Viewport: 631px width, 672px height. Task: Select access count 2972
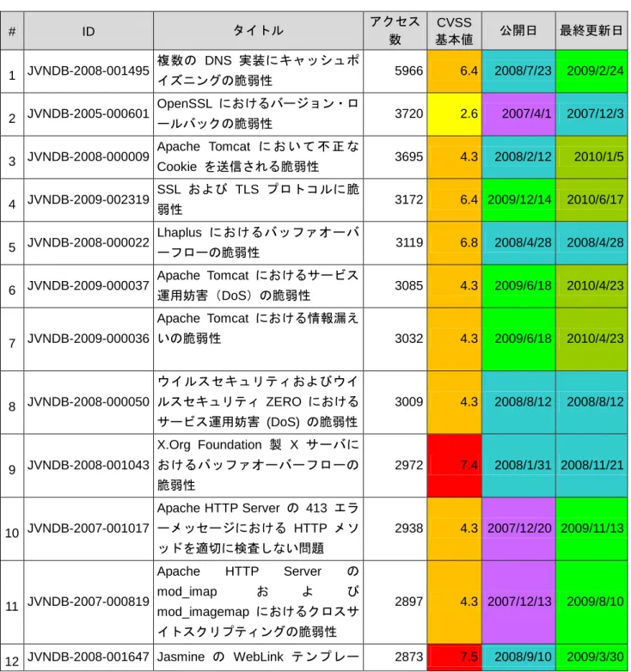click(x=395, y=466)
